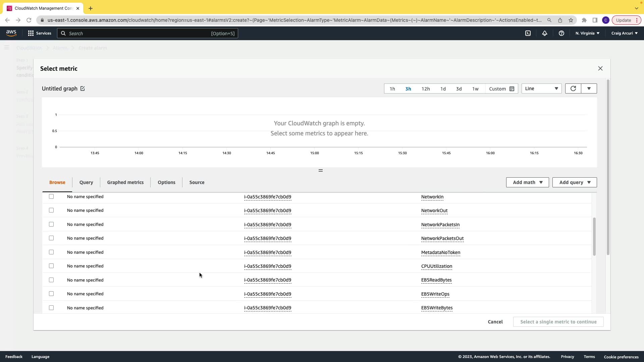Image resolution: width=644 pixels, height=362 pixels.
Task: Click the Cancel button
Action: coord(495,322)
